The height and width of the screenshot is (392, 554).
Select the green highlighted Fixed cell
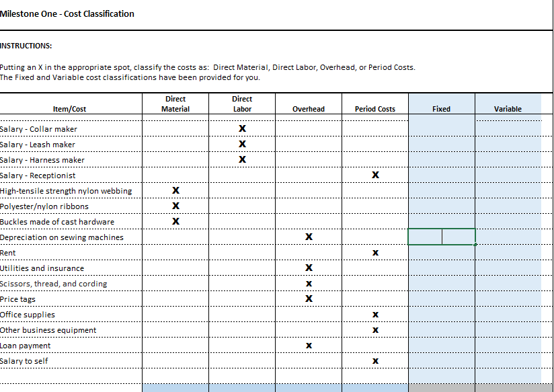[x=441, y=237]
